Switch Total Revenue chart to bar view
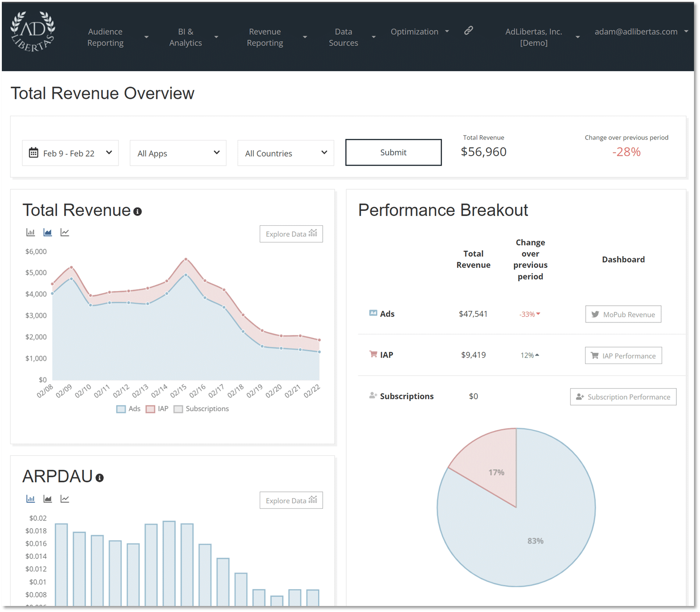The image size is (700, 612). point(31,232)
